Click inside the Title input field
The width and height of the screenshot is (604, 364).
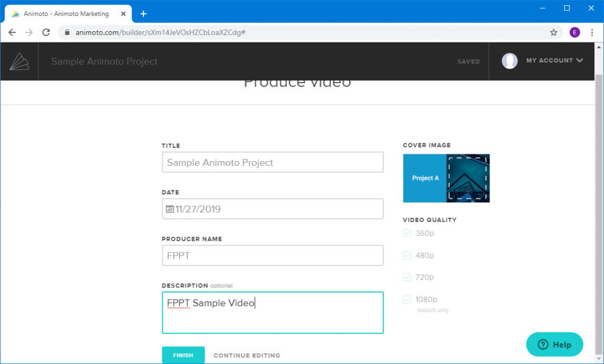273,162
